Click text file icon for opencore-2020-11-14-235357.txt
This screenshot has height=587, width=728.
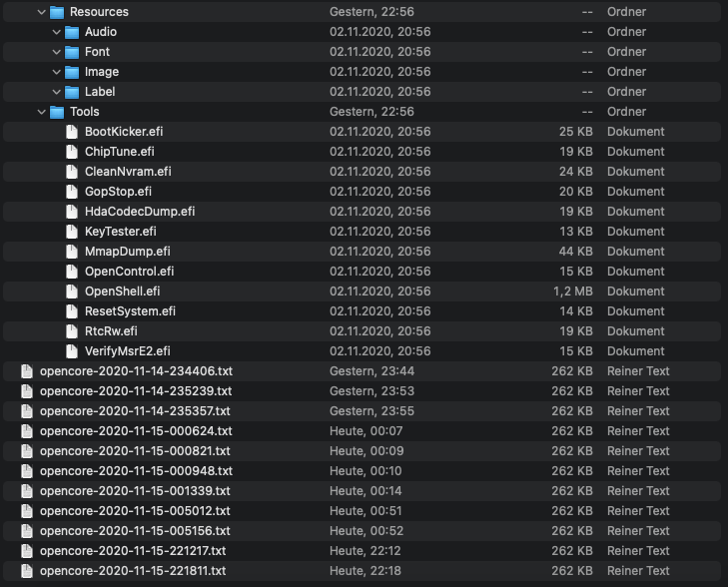tap(27, 411)
